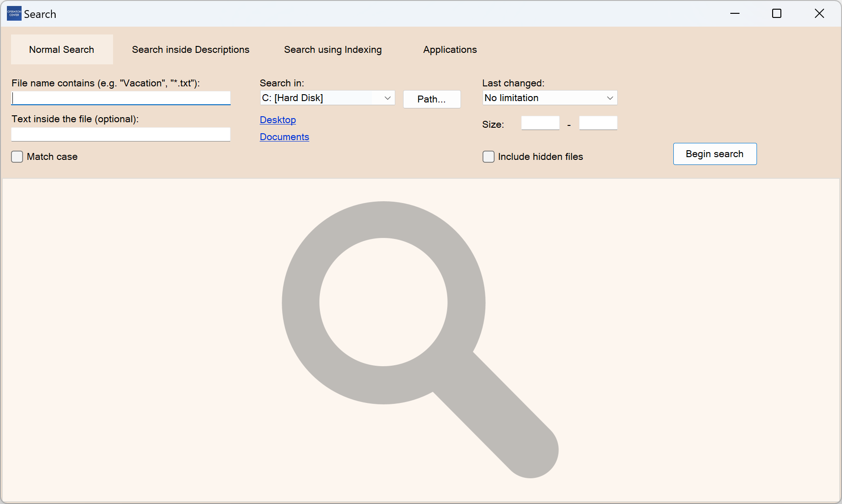This screenshot has height=504, width=842.
Task: Maximize the Search window
Action: coord(777,14)
